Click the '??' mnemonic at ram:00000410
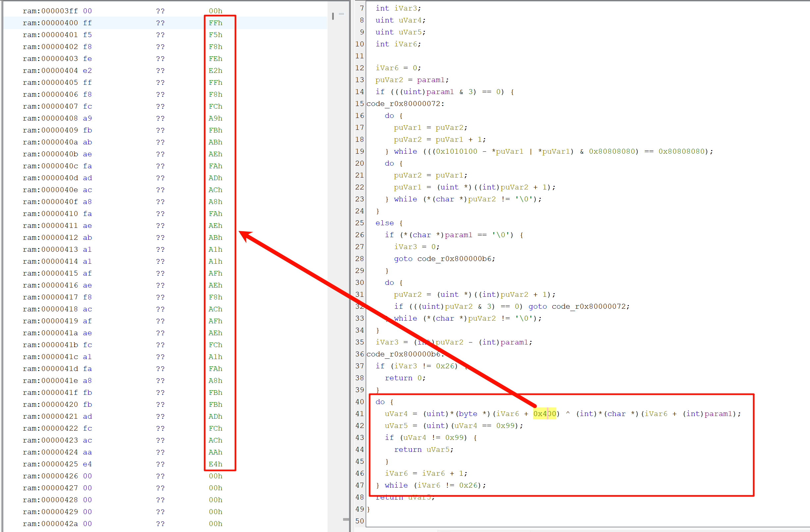Viewport: 810px width, 532px height. (160, 214)
